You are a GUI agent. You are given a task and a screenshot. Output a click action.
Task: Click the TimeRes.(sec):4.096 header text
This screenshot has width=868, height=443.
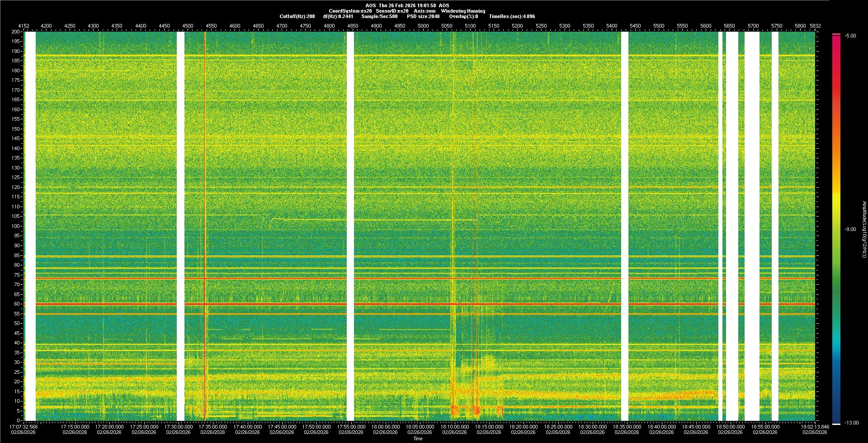click(x=512, y=16)
